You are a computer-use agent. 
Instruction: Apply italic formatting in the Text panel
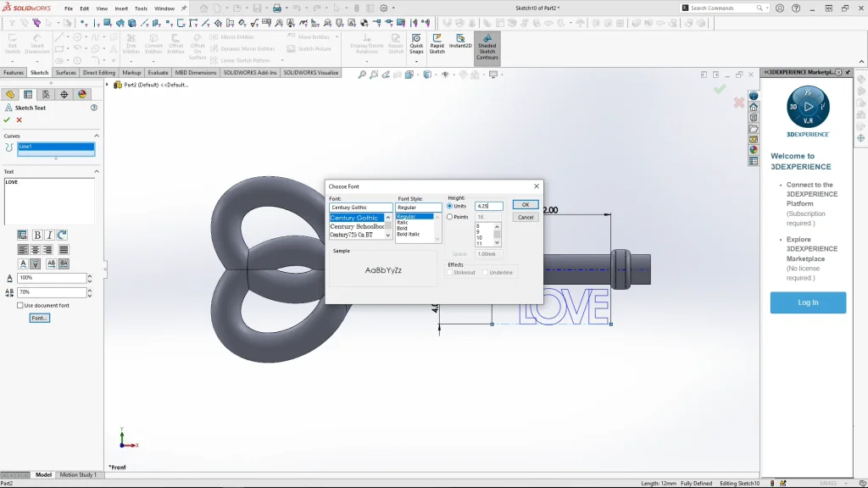pos(49,235)
